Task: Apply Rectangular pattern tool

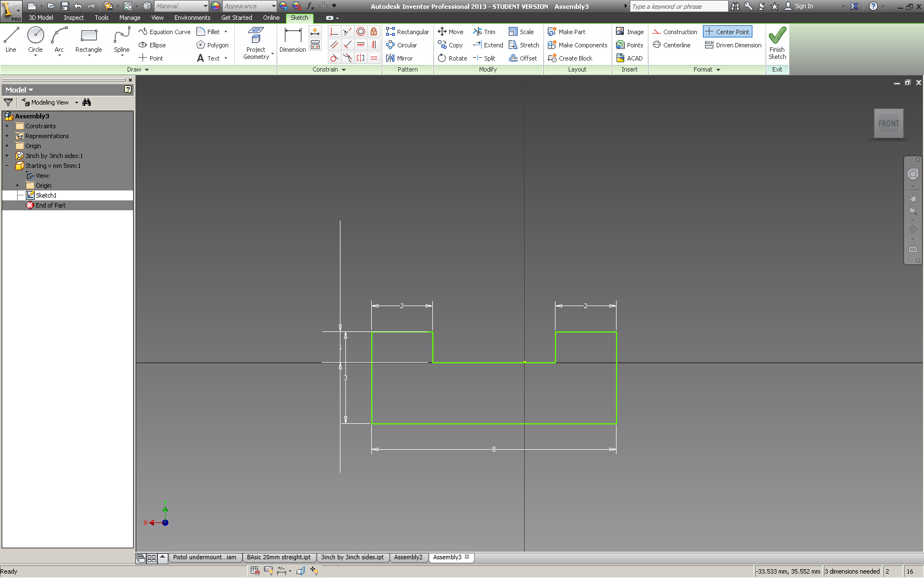Action: tap(408, 32)
